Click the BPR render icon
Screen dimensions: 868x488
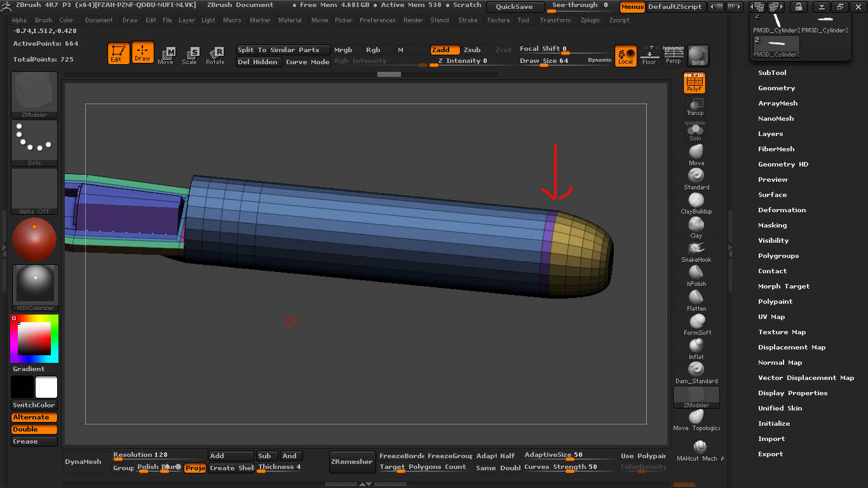(x=698, y=55)
